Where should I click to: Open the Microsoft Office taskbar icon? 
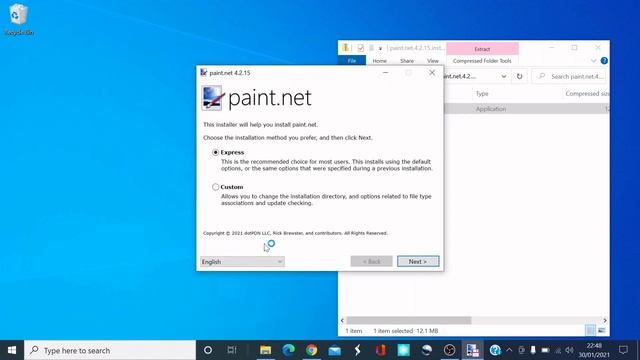coord(380,350)
